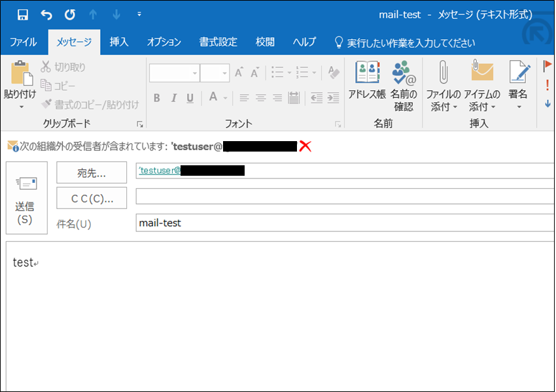Toggle Italic formatting
556x392 pixels.
(x=173, y=98)
